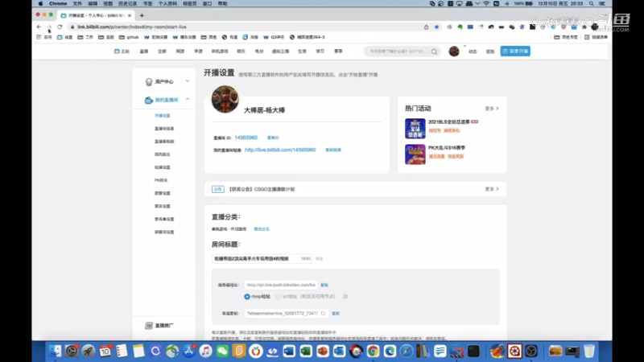644x362 pixels.
Task: Open PowerPoint from the Dock
Action: (323, 351)
